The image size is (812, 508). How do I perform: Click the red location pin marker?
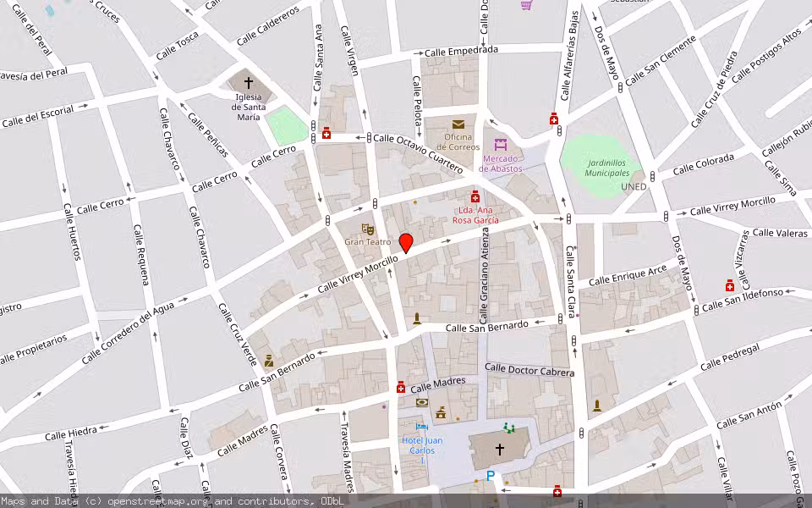[x=406, y=243]
